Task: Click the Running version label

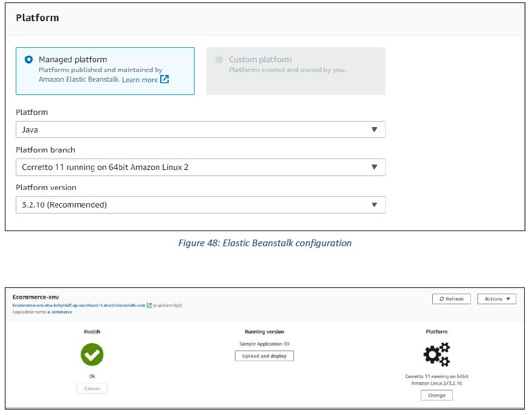Action: 264,332
